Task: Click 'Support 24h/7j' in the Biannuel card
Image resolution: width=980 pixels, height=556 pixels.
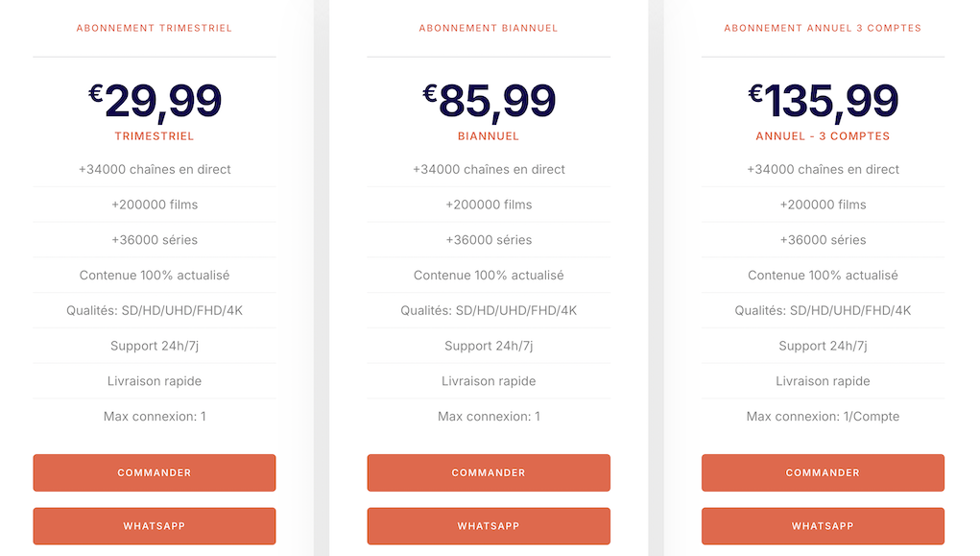Action: [x=489, y=346]
